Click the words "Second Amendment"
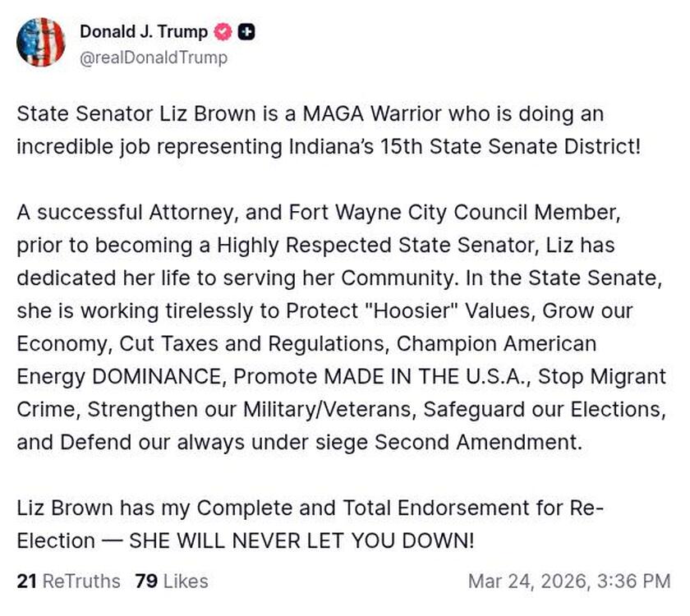 click(478, 442)
